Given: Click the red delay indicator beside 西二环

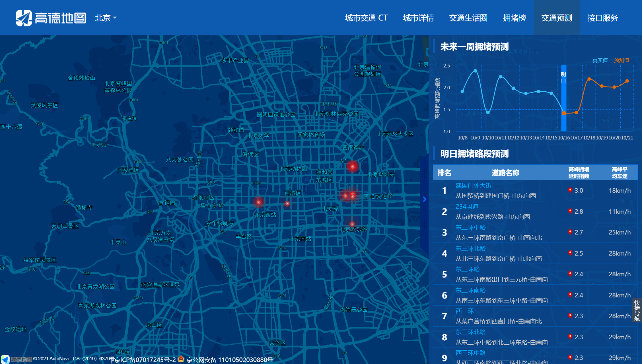Looking at the screenshot, I should [x=570, y=316].
